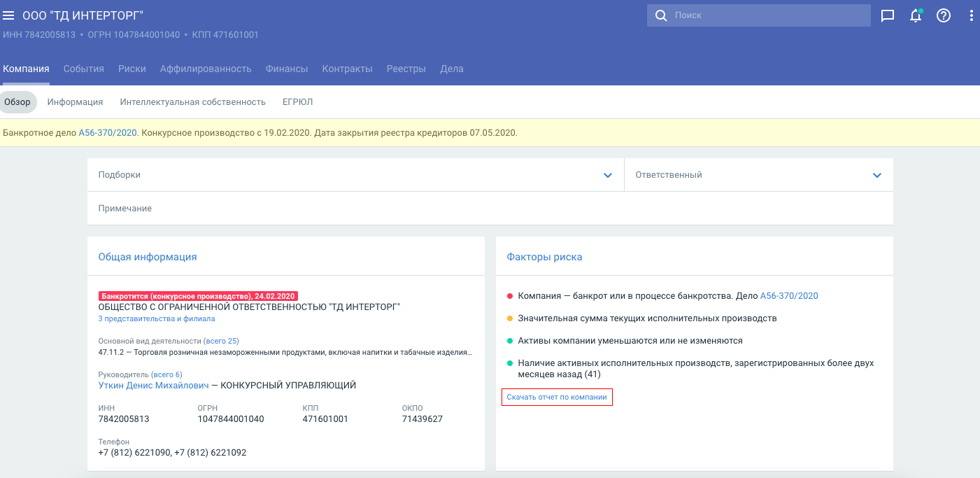Click Активы компании уменьшаются risk line

tap(630, 341)
